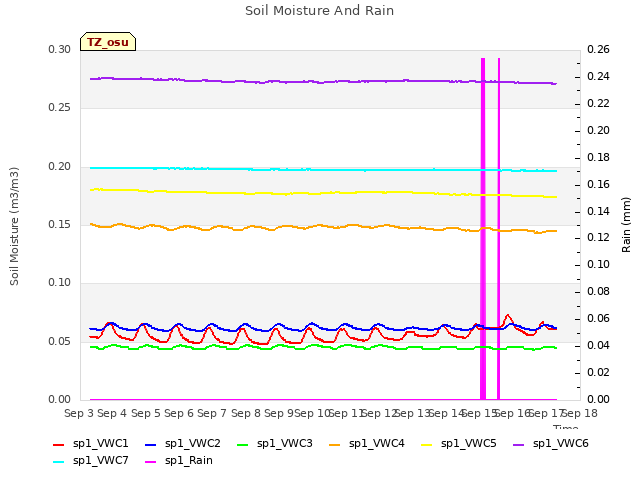Click the Sep 18 x-axis tick label
Image resolution: width=640 pixels, height=480 pixels.
pos(580,413)
